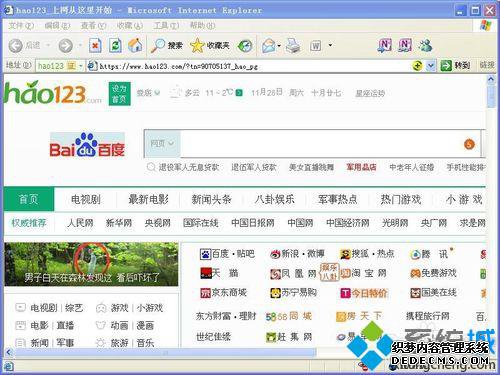Expand Back button history dropdown arrow
500x375 pixels.
point(48,45)
